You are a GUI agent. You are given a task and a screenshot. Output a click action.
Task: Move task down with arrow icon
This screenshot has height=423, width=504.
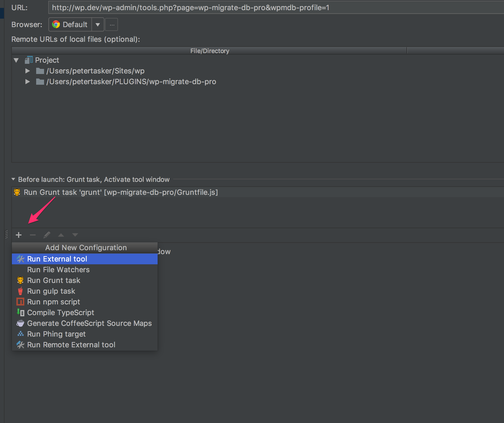[75, 235]
